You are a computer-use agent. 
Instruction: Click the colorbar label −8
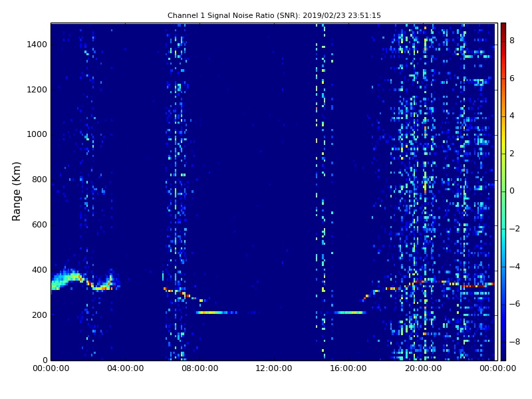[515, 342]
